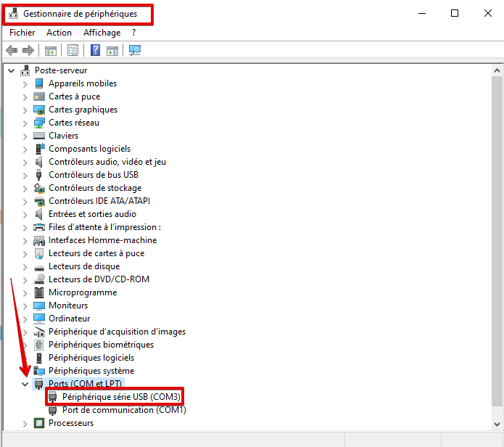This screenshot has width=504, height=447.
Task: Maximize the Gestionnaire de périphériques window
Action: pos(455,13)
